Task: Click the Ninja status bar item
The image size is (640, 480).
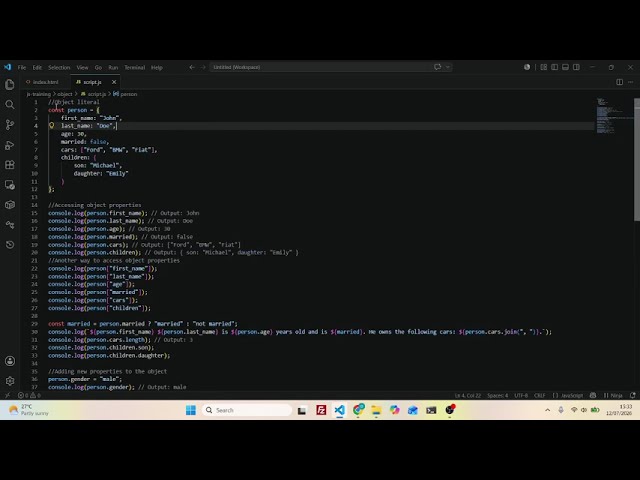Action: 613,395
